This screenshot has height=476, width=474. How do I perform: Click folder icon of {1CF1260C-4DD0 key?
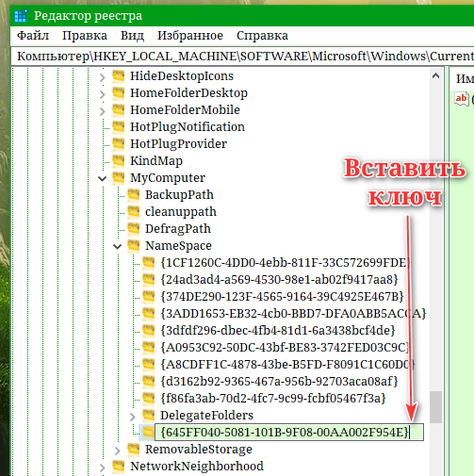click(x=149, y=263)
